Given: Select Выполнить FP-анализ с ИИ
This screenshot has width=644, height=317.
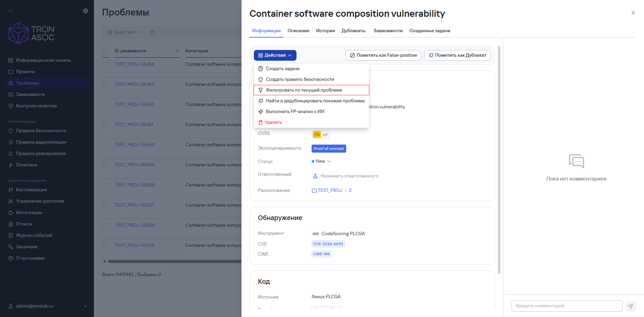Looking at the screenshot, I should [311, 112].
